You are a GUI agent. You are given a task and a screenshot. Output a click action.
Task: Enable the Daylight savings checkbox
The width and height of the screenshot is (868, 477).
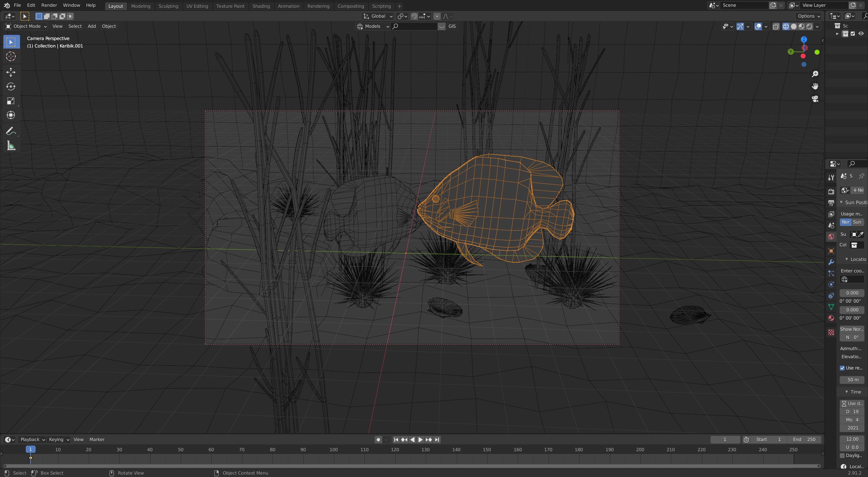tap(842, 456)
